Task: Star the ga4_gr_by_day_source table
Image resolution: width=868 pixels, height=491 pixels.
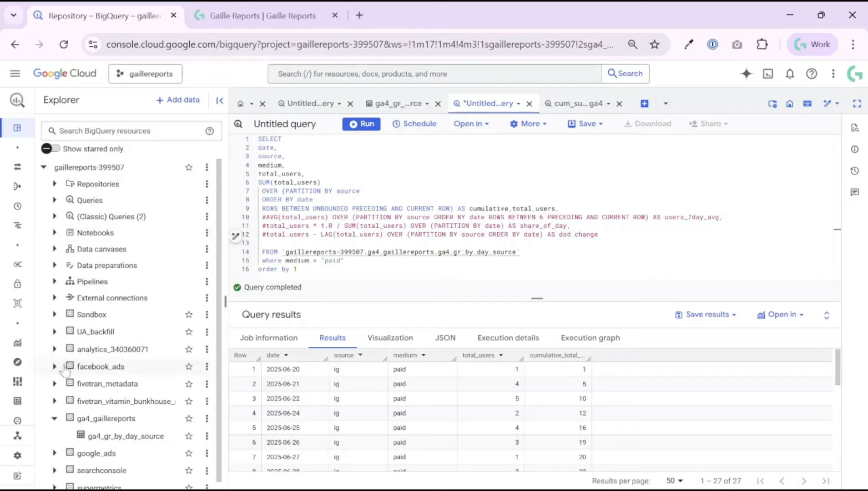Action: click(x=189, y=436)
